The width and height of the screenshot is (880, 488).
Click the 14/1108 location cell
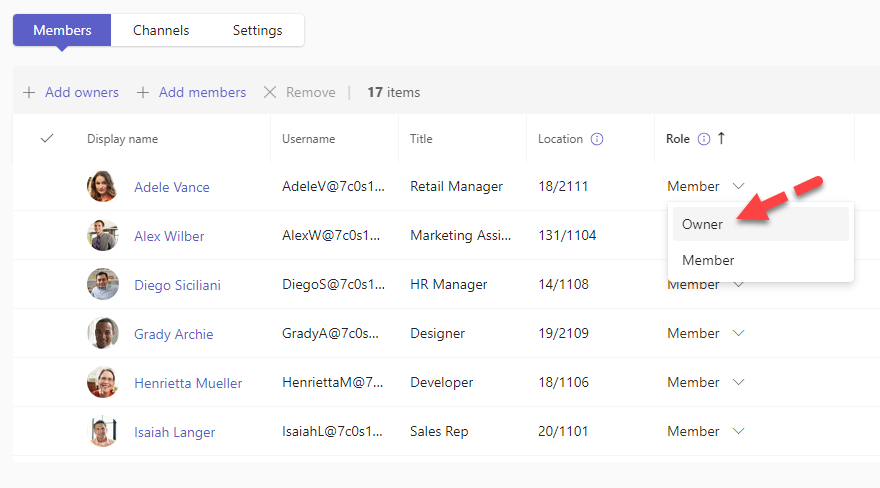563,284
